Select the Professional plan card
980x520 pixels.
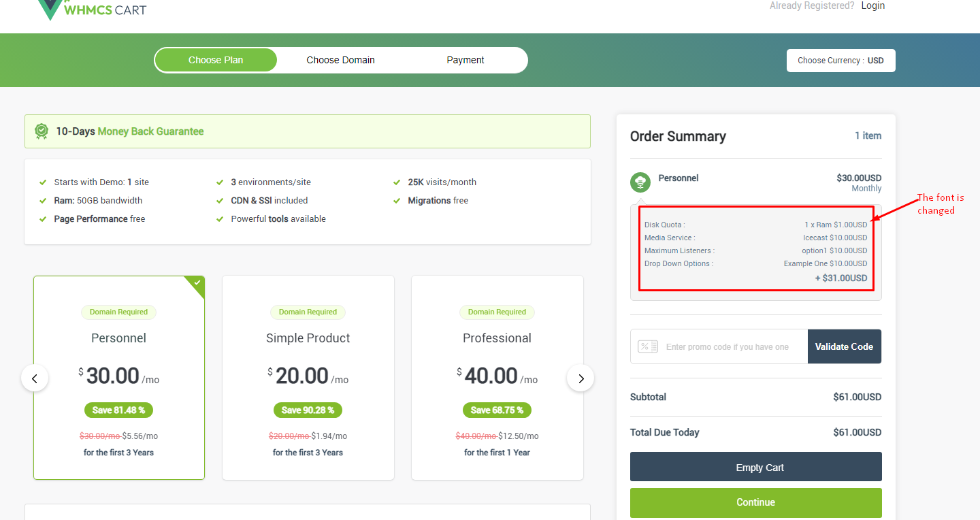(497, 378)
